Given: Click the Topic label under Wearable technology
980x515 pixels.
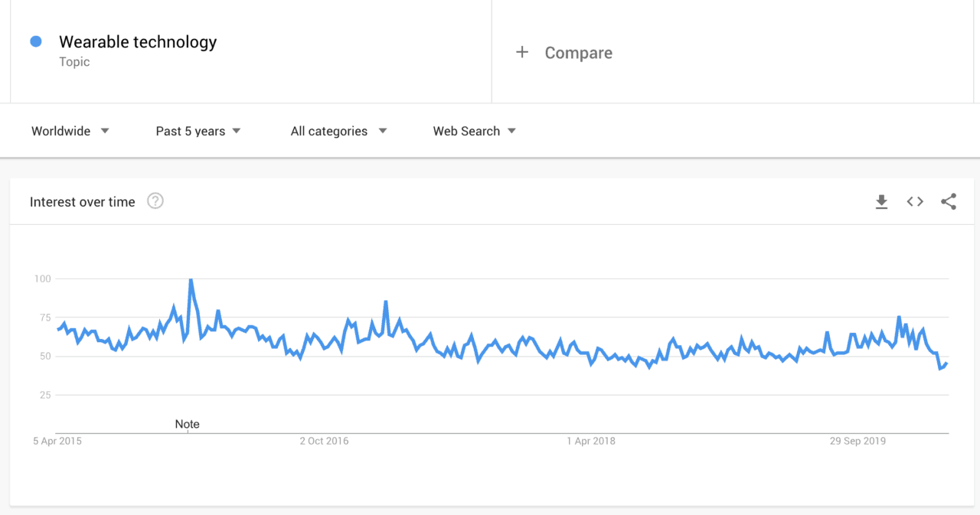Looking at the screenshot, I should (74, 62).
